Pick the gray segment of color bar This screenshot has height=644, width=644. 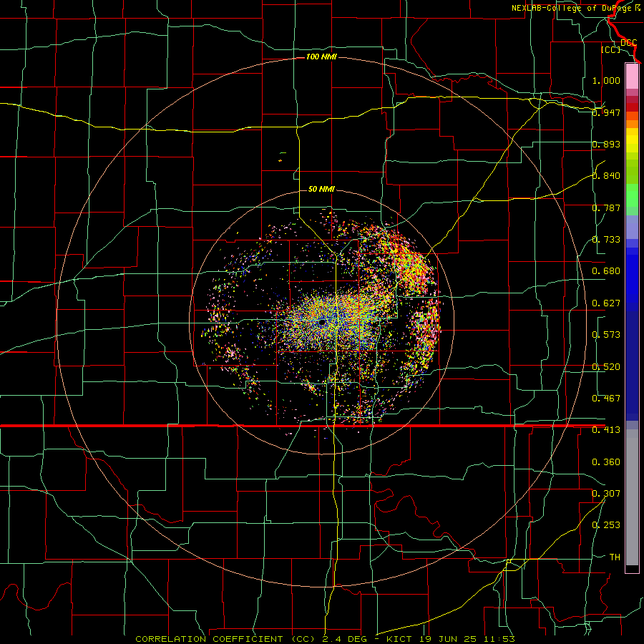click(x=632, y=497)
